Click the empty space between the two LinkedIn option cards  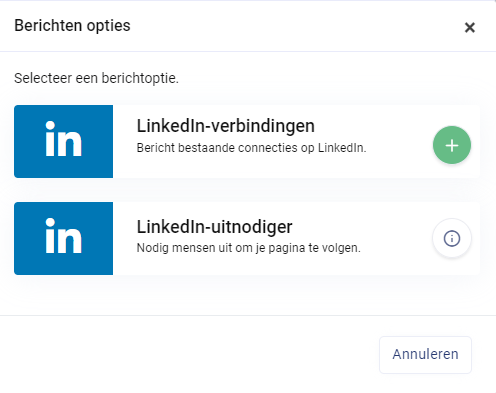point(247,190)
